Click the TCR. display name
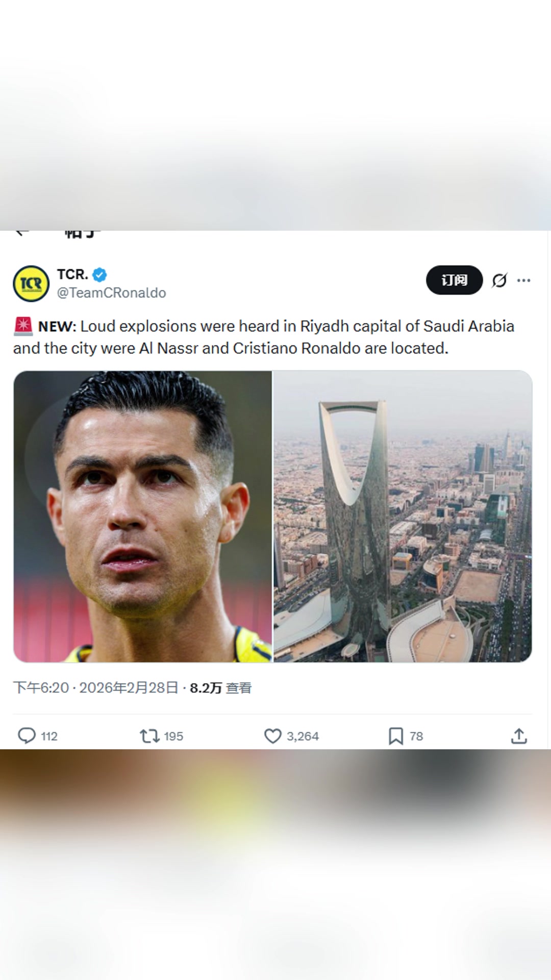 coord(72,275)
